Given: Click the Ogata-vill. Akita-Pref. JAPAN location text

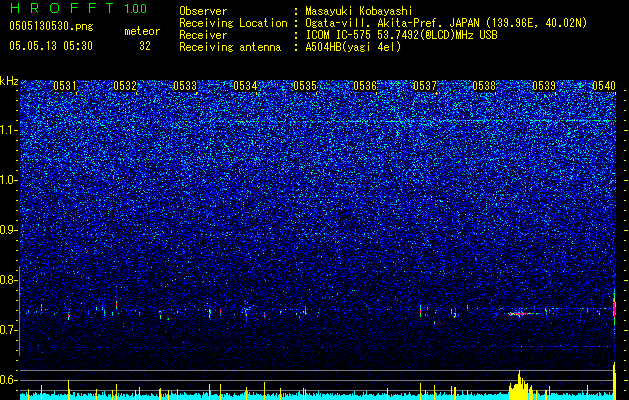Looking at the screenshot, I should [x=446, y=23].
